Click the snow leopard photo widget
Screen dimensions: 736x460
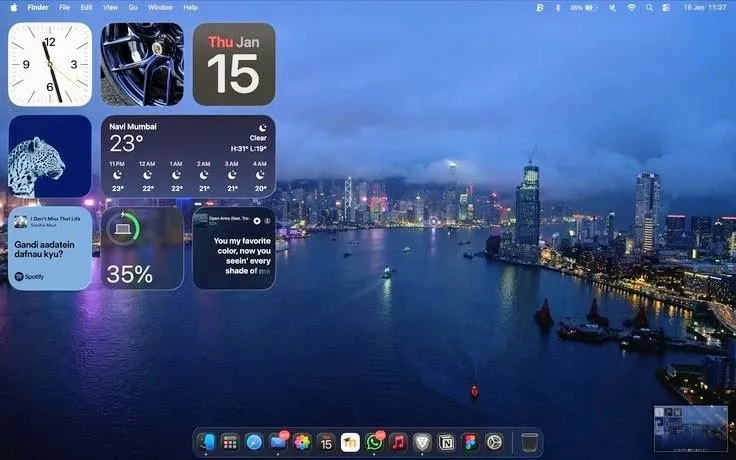pos(50,156)
